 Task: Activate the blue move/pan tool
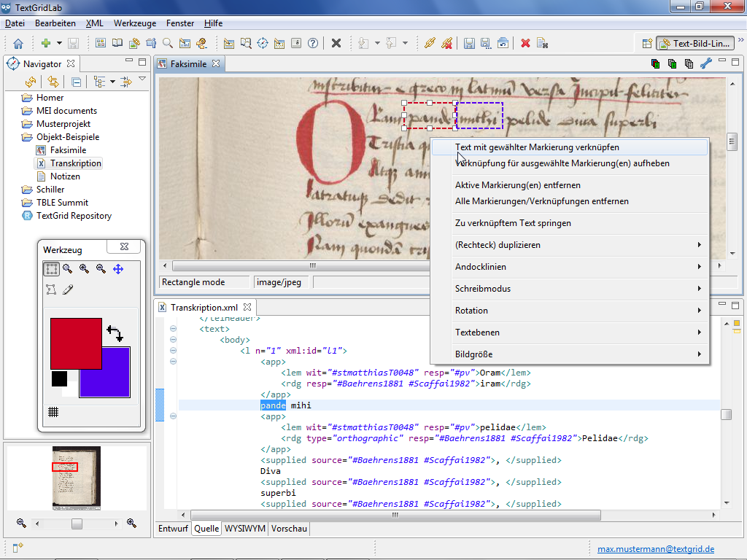click(118, 269)
